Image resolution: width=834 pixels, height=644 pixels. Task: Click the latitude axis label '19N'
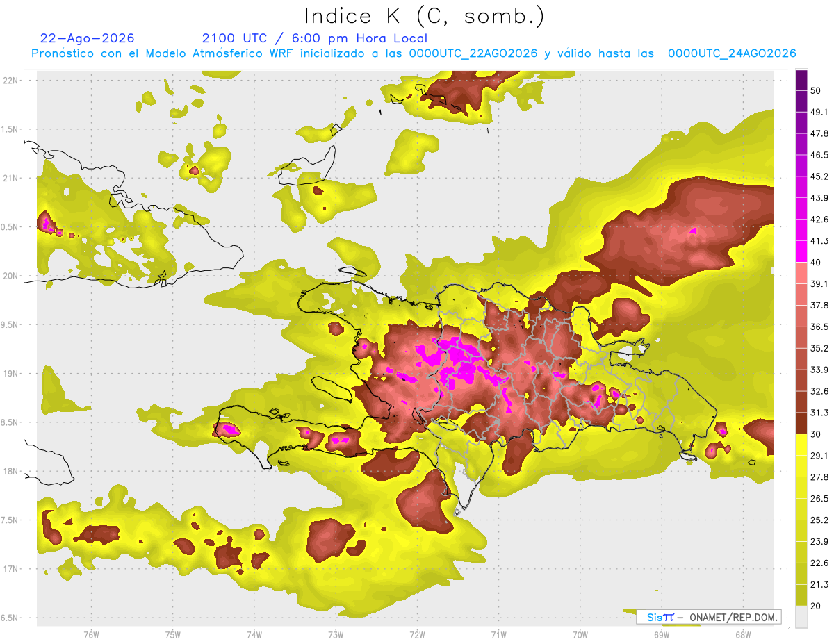pyautogui.click(x=12, y=374)
